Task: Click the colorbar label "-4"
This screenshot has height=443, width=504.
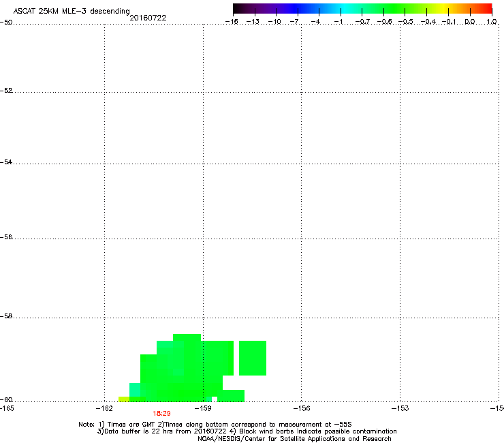Action: coord(317,22)
